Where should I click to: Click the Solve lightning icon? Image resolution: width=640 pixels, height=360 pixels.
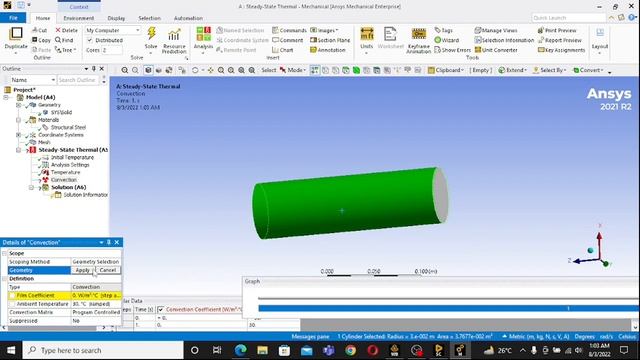151,34
